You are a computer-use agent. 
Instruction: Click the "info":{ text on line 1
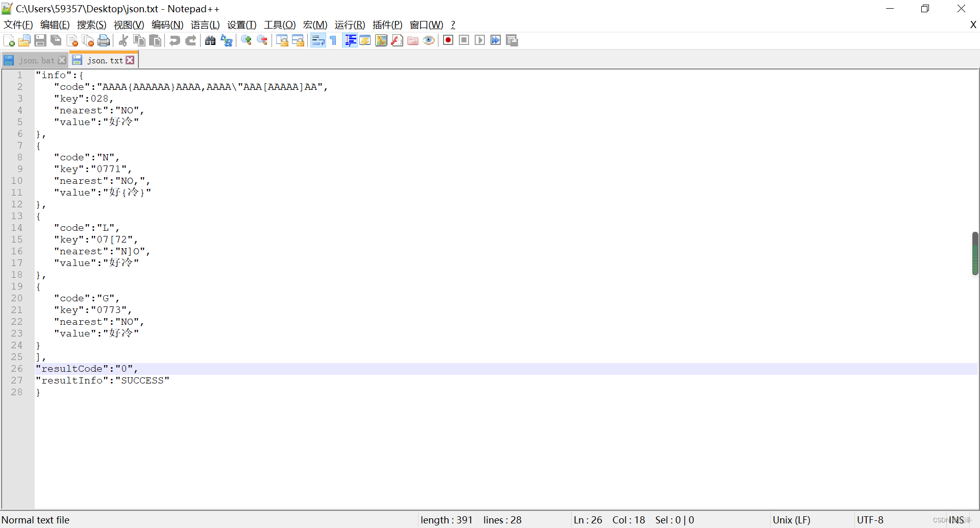click(x=60, y=75)
